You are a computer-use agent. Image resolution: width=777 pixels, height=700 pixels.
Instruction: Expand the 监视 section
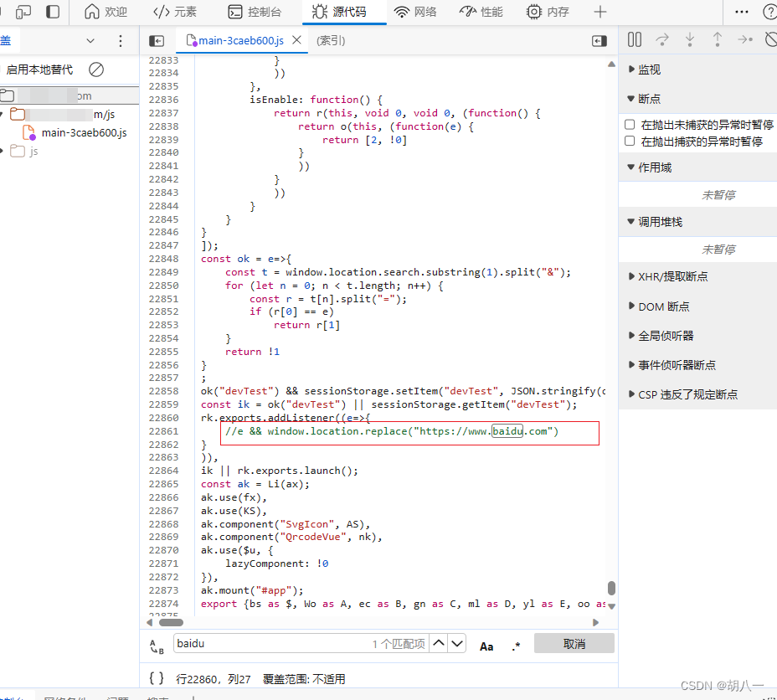[x=649, y=69]
